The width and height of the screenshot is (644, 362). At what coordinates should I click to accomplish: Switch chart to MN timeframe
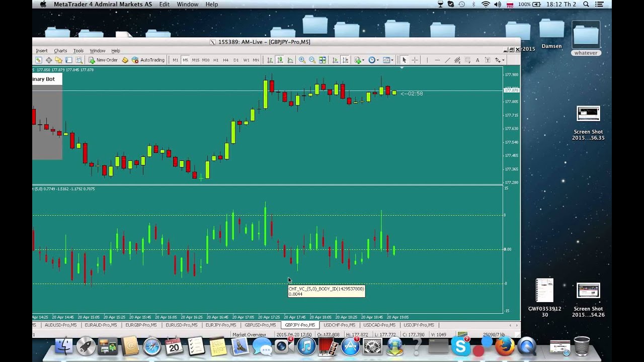(x=256, y=60)
